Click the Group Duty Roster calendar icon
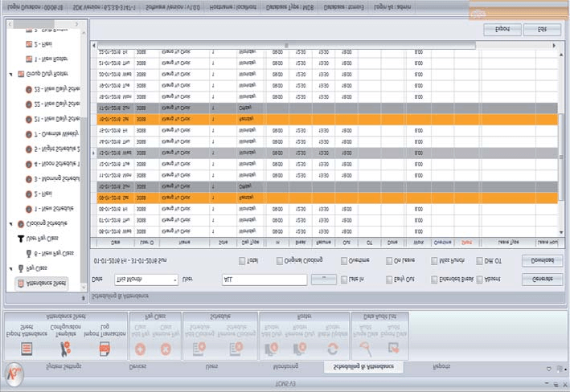The height and width of the screenshot is (392, 570). coord(21,74)
